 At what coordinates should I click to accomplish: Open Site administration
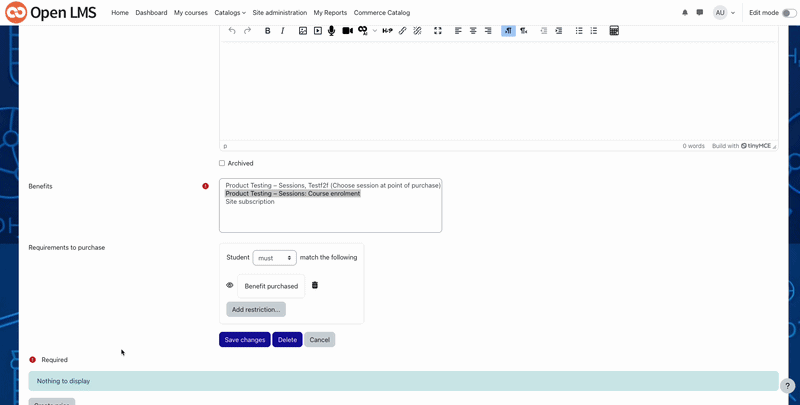(280, 13)
